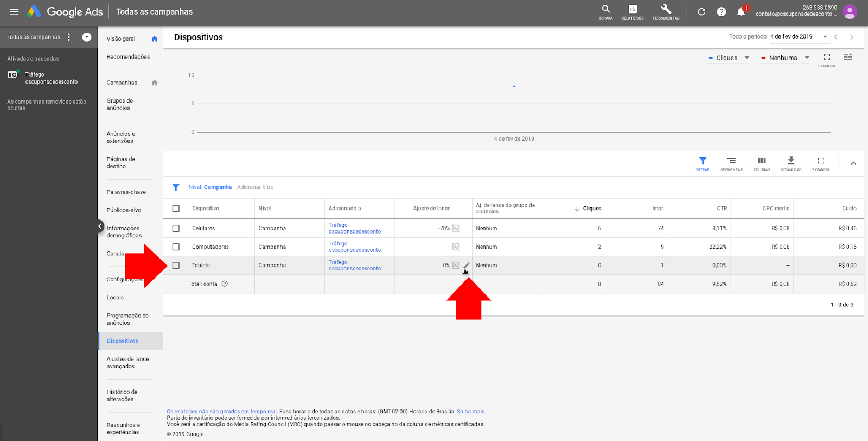Refresh the page with reload icon

(701, 11)
